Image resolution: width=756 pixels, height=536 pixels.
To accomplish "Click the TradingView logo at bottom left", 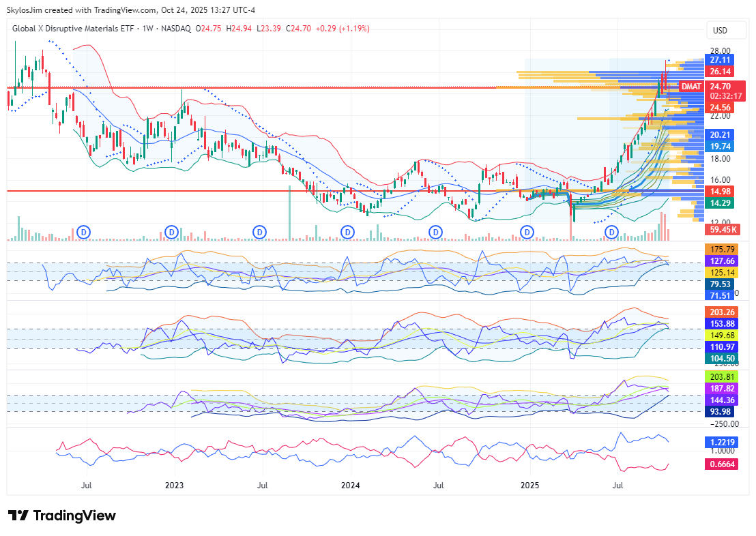I will coord(62,516).
